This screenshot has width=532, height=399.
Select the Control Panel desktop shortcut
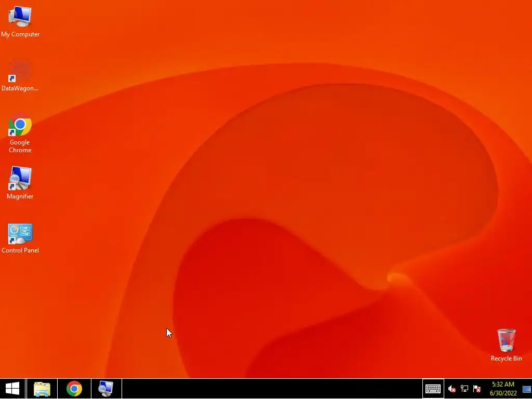[20, 238]
